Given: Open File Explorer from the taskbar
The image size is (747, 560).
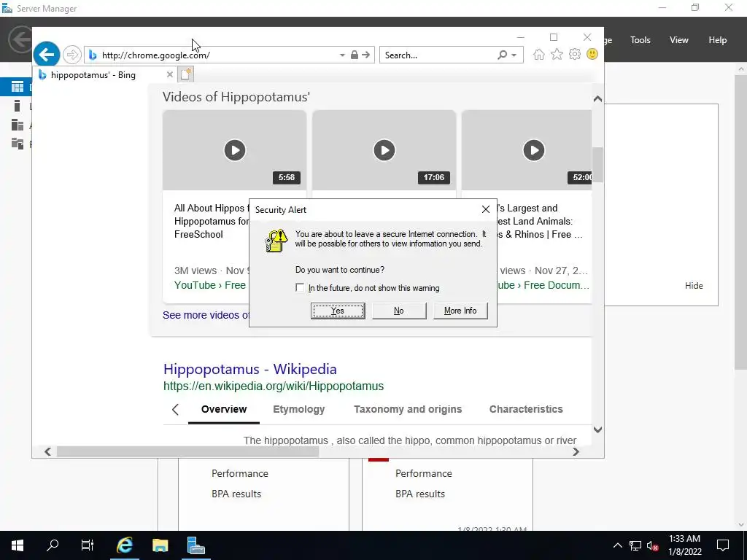Looking at the screenshot, I should pos(160,545).
